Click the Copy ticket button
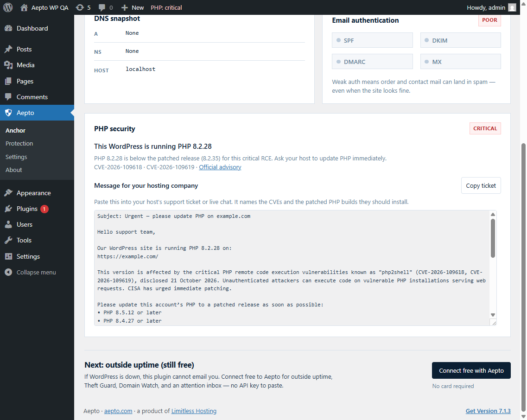 pos(481,185)
